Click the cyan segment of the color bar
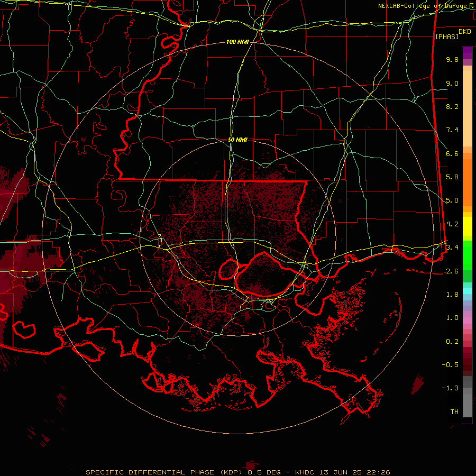Image resolution: width=476 pixels, height=476 pixels. tap(467, 291)
